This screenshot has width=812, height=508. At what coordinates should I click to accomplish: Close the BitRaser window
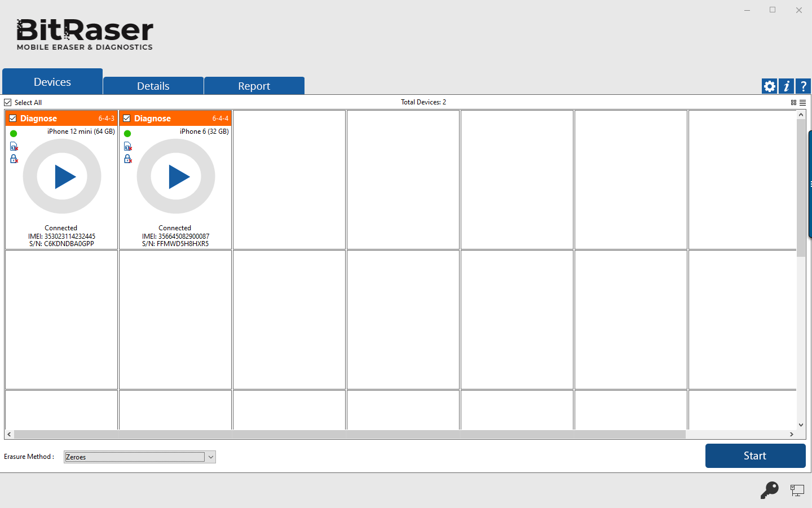(799, 10)
